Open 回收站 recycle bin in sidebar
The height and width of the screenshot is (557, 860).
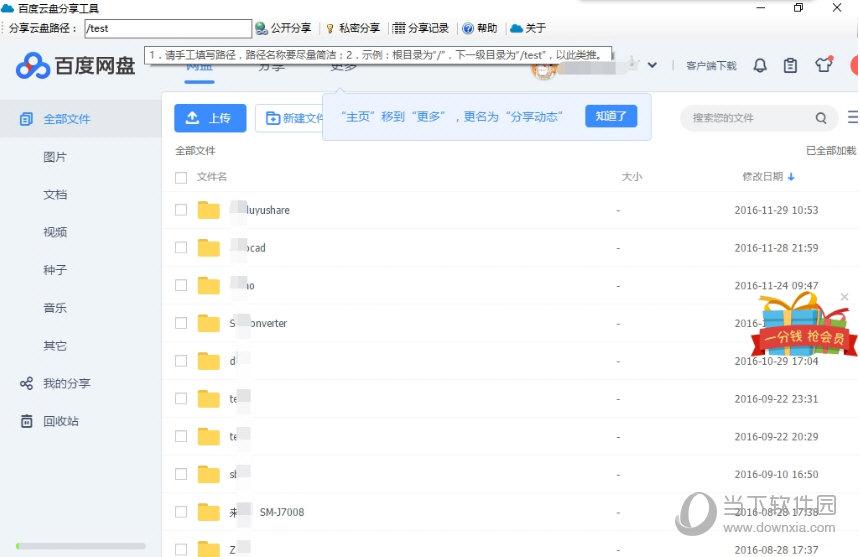tap(49, 421)
